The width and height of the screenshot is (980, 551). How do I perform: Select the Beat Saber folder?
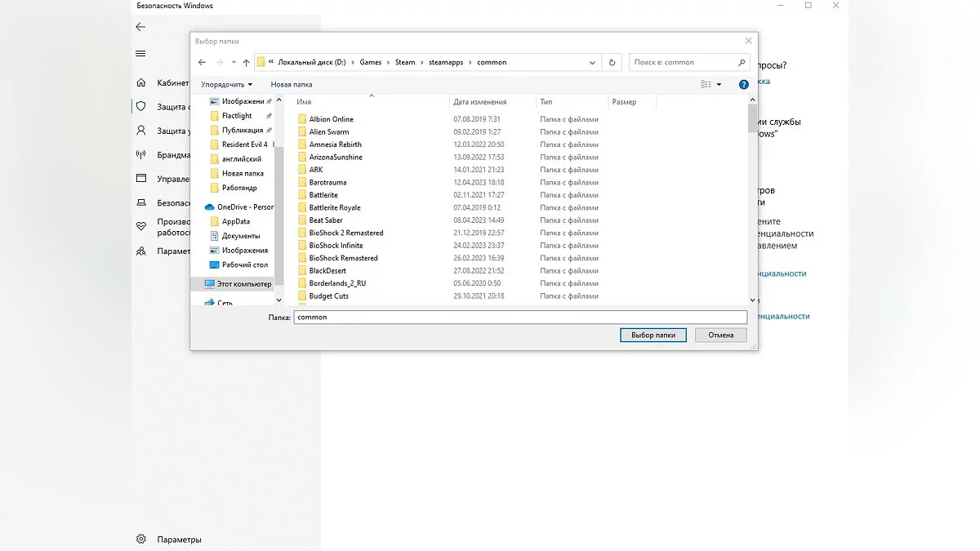coord(326,220)
